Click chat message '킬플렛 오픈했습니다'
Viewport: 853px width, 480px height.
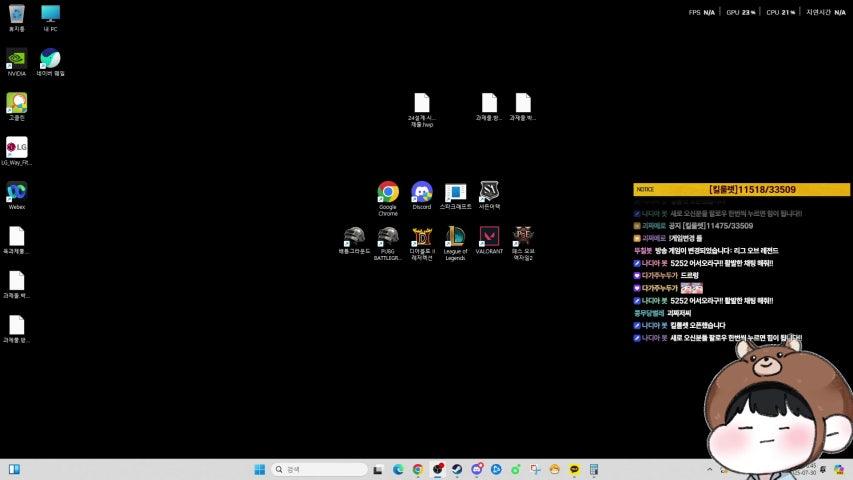697,325
